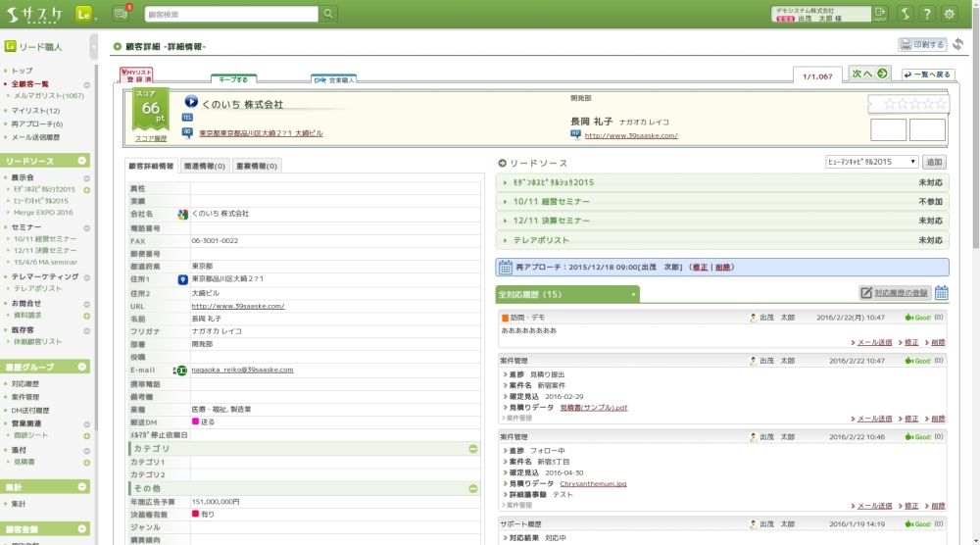Open the ヒューマンキャピタル2015 lead source dropdown
This screenshot has height=545, width=980.
[871, 162]
